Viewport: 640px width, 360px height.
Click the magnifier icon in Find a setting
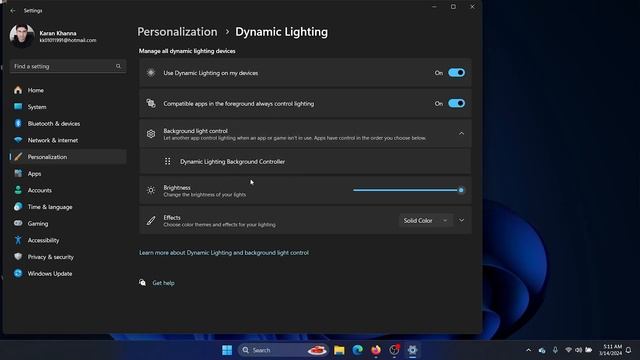click(118, 66)
